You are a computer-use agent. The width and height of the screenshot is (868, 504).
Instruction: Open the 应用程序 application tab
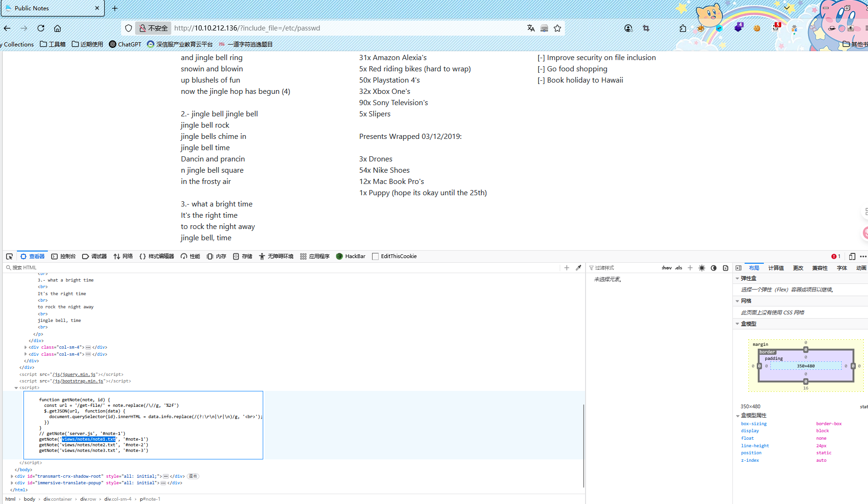pos(315,256)
